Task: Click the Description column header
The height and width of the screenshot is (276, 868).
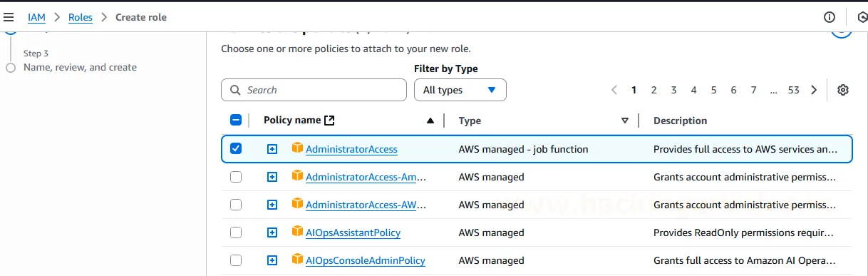Action: click(x=680, y=121)
